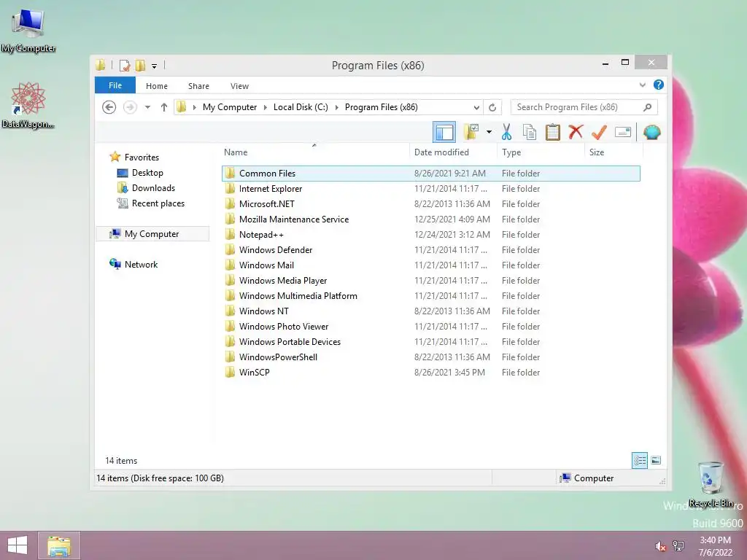The image size is (747, 560).
Task: Open the File ribbon tab
Action: (115, 85)
